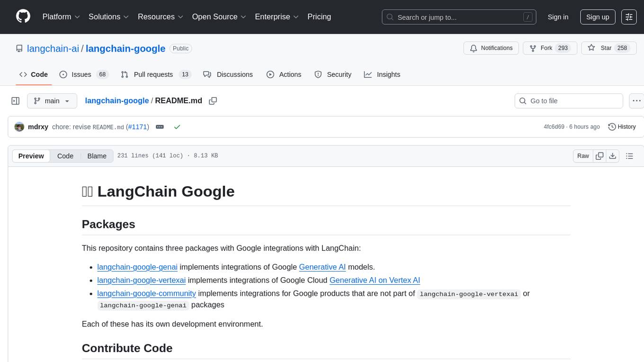Open langchain-google breadcrumb folder link

(117, 100)
